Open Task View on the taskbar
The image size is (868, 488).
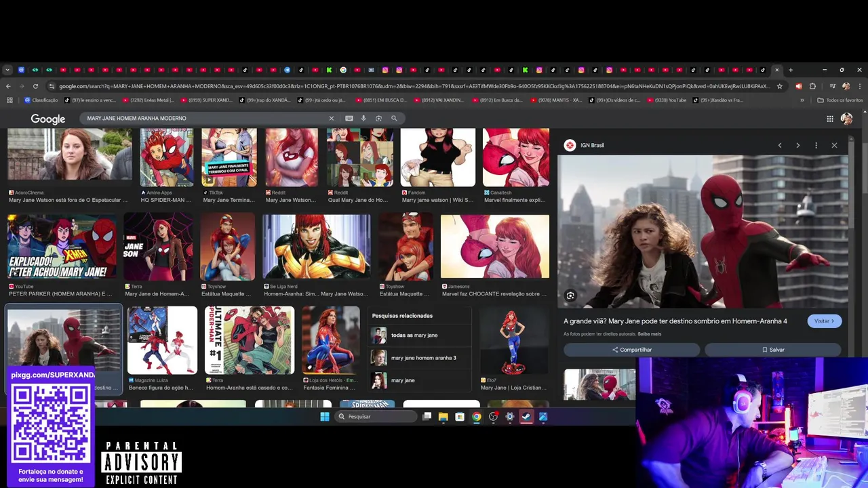click(x=427, y=417)
